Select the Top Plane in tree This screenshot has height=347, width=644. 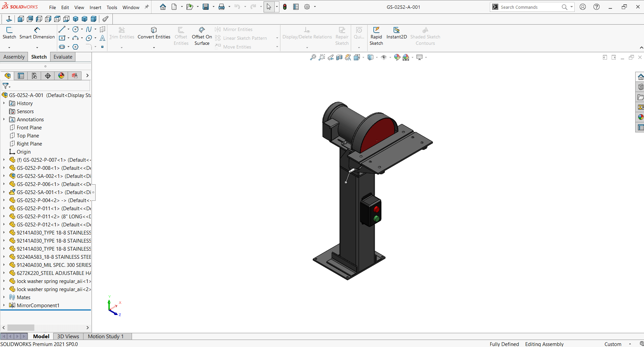click(28, 136)
